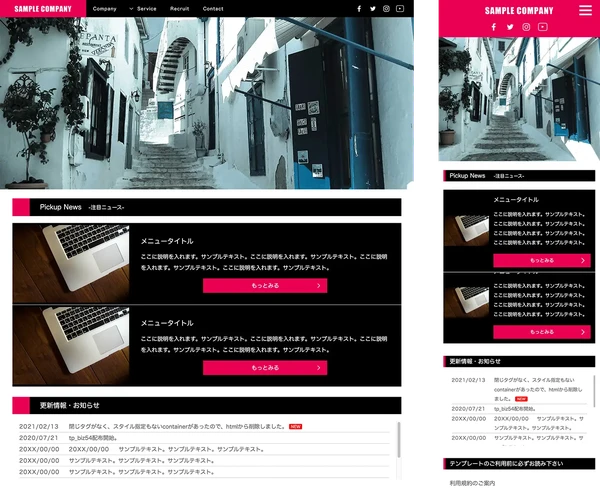This screenshot has height=488, width=600.
Task: Open Instagram icon in desktop header
Action: pos(386,8)
